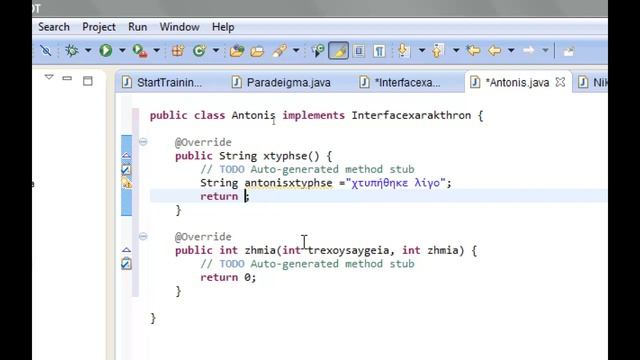Open the Search dropdown arrow
640x360 pixels.
296,51
